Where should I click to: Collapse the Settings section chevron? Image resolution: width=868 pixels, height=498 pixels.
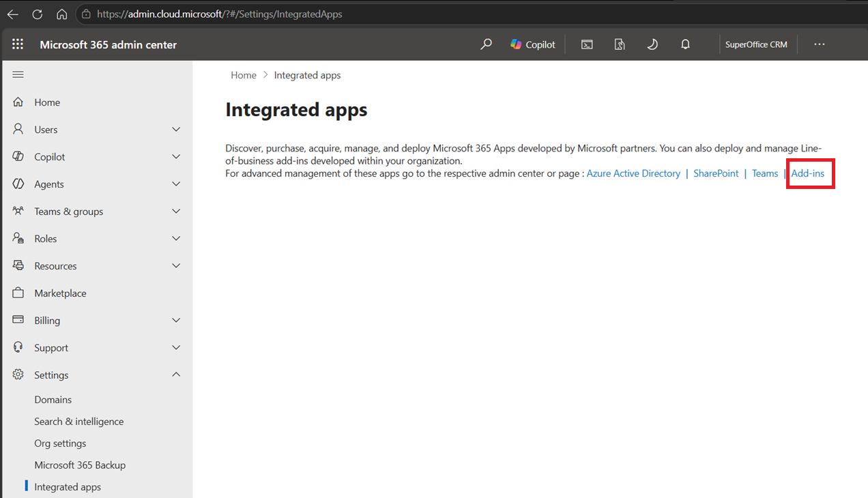[x=176, y=375]
